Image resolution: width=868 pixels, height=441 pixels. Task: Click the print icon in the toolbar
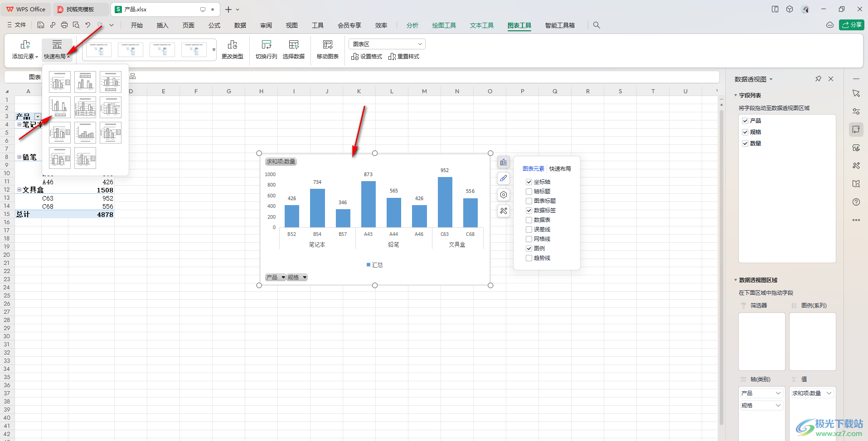pyautogui.click(x=64, y=25)
